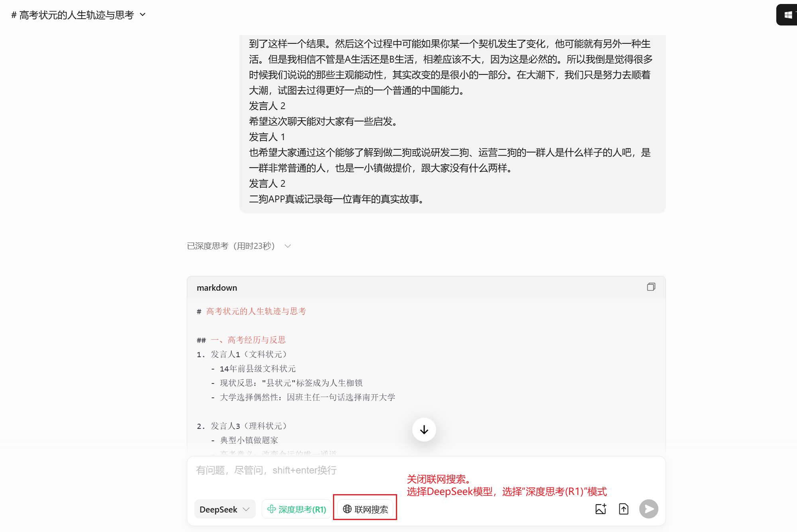Click the Windows logo button at top right
Image resolution: width=797 pixels, height=532 pixels.
pyautogui.click(x=788, y=15)
